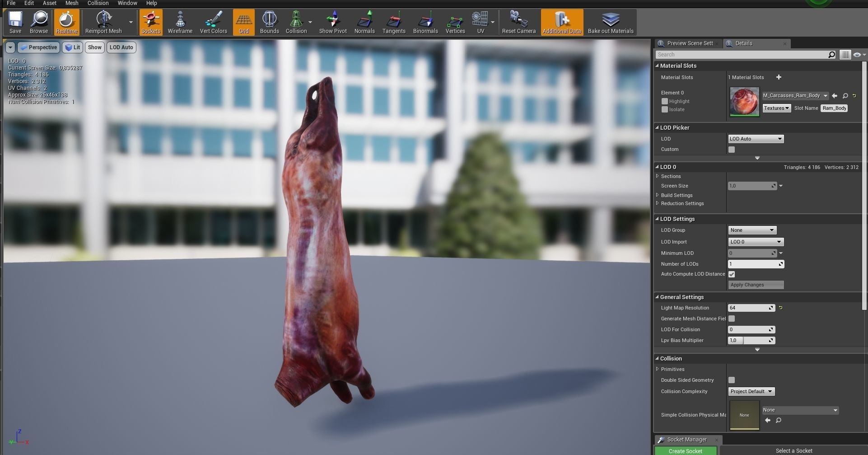Click Apply Changes in LOD Settings
This screenshot has height=455, width=868.
tap(756, 285)
